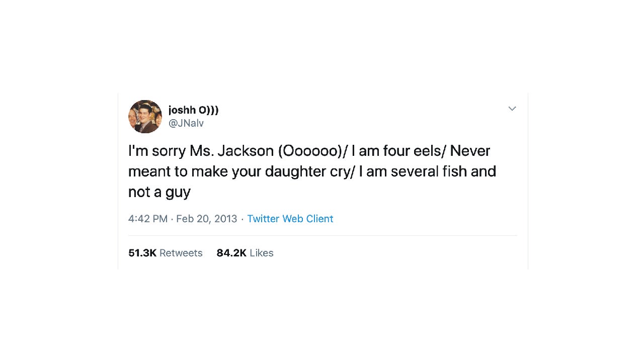Open the tweet options chevron menu

click(x=512, y=109)
